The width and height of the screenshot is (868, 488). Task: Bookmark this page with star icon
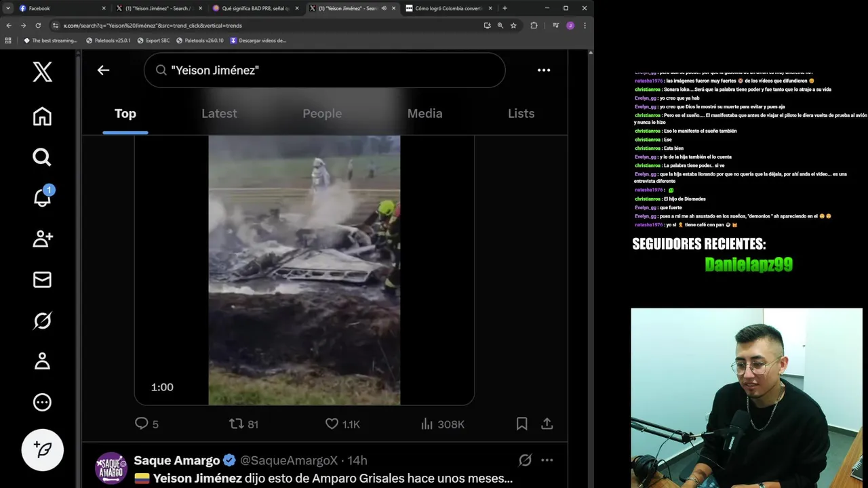pos(513,25)
